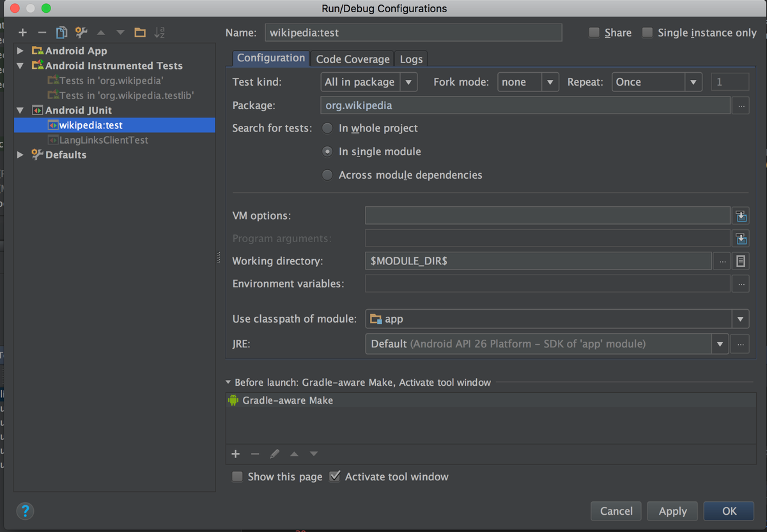Click inside the Name input field
Viewport: 767px width, 532px height.
[412, 32]
